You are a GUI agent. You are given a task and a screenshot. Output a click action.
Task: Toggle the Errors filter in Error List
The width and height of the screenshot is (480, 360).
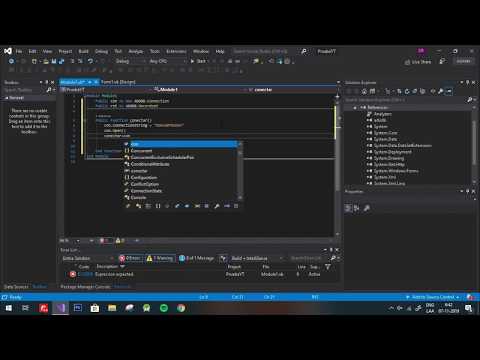[130, 258]
